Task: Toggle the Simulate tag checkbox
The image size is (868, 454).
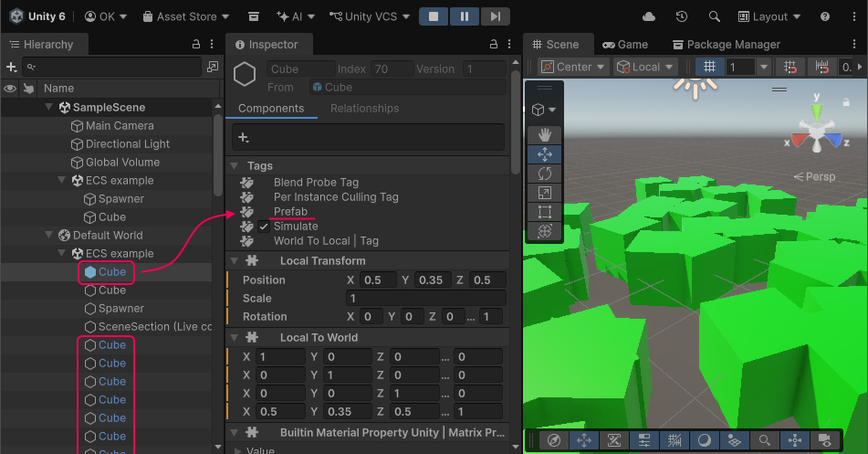Action: pyautogui.click(x=264, y=227)
